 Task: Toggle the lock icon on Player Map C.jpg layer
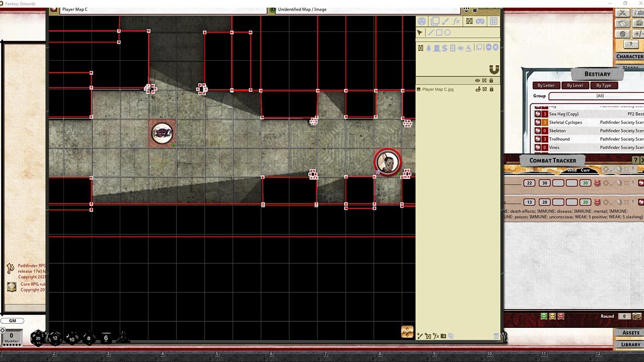click(x=491, y=89)
